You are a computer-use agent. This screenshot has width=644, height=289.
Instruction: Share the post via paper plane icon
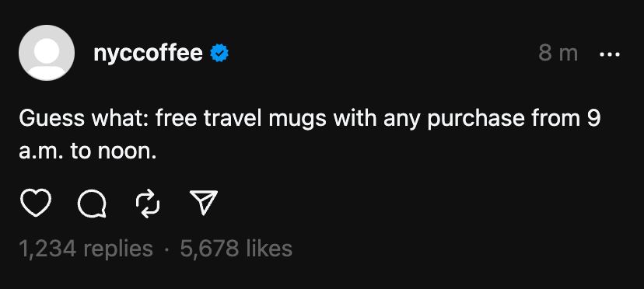click(204, 203)
